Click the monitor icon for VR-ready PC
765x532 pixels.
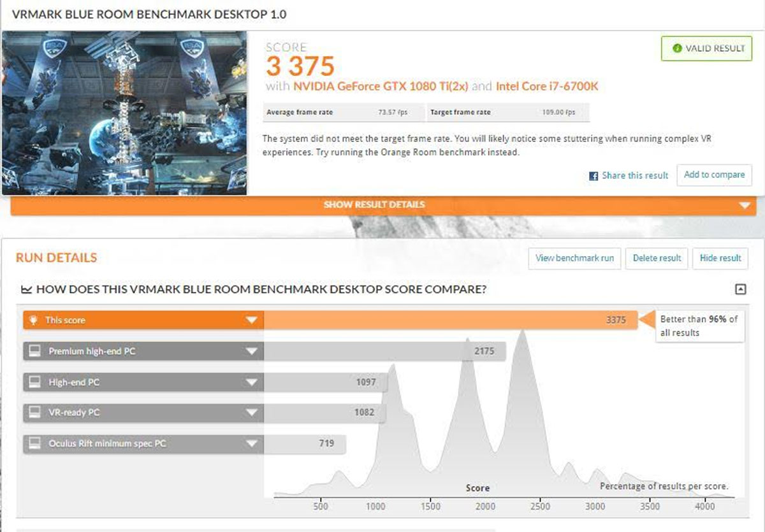[x=35, y=412]
